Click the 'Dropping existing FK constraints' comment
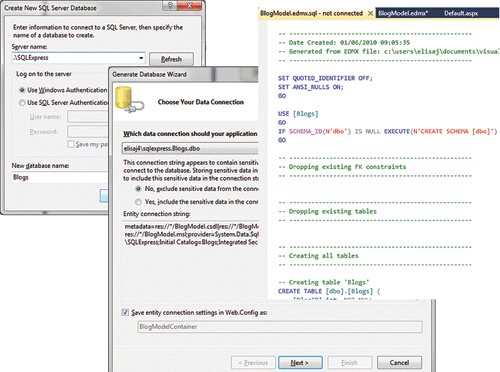500x372 pixels. (x=342, y=167)
